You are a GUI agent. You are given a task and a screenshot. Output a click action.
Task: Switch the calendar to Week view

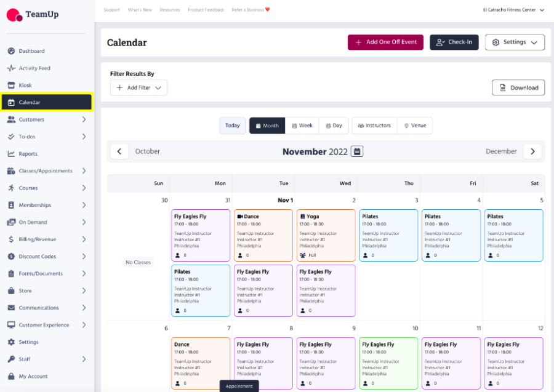click(302, 125)
